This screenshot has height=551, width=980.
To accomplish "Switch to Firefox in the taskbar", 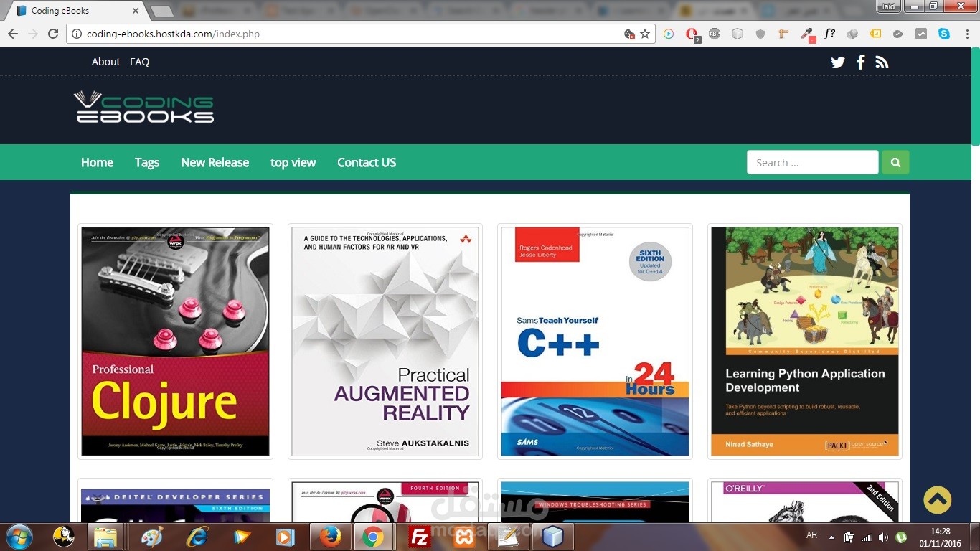I will [329, 537].
